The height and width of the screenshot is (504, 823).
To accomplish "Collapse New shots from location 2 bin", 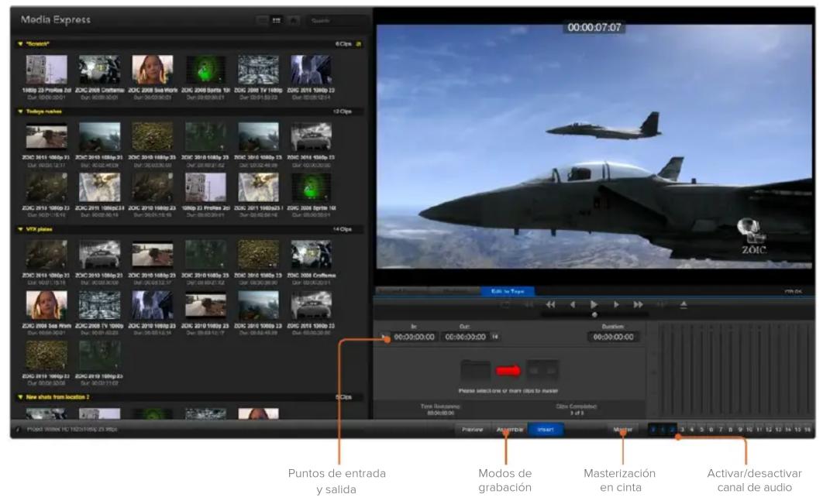I will 20,397.
